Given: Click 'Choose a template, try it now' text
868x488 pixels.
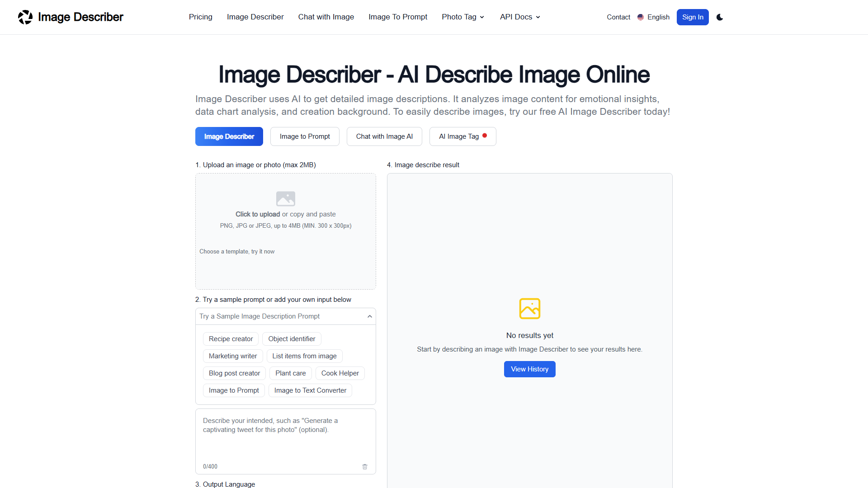Looking at the screenshot, I should pos(237,252).
